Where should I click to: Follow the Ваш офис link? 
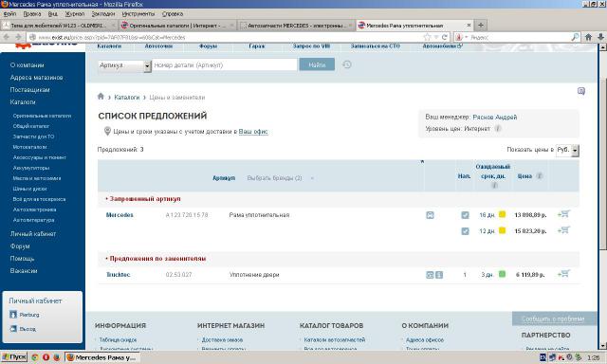(253, 132)
